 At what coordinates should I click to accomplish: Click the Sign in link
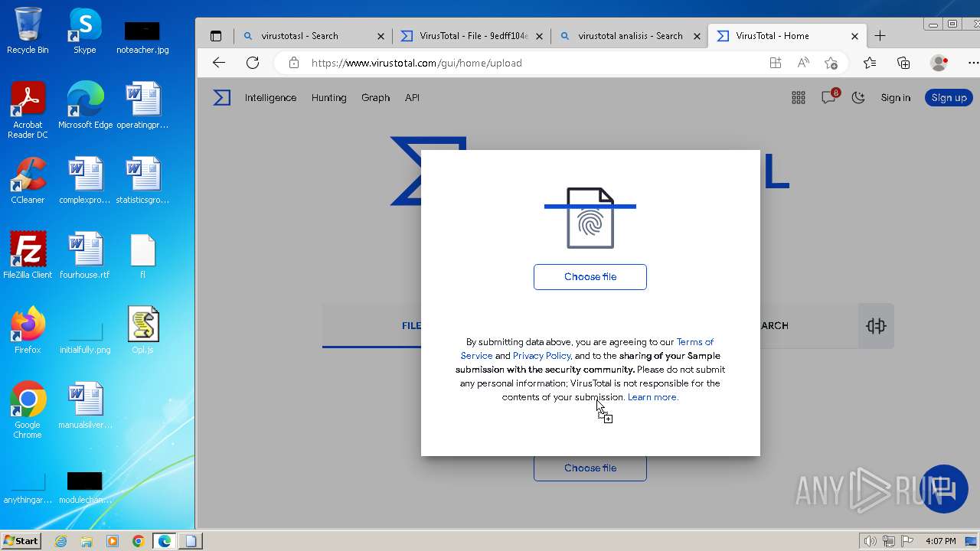[896, 97]
